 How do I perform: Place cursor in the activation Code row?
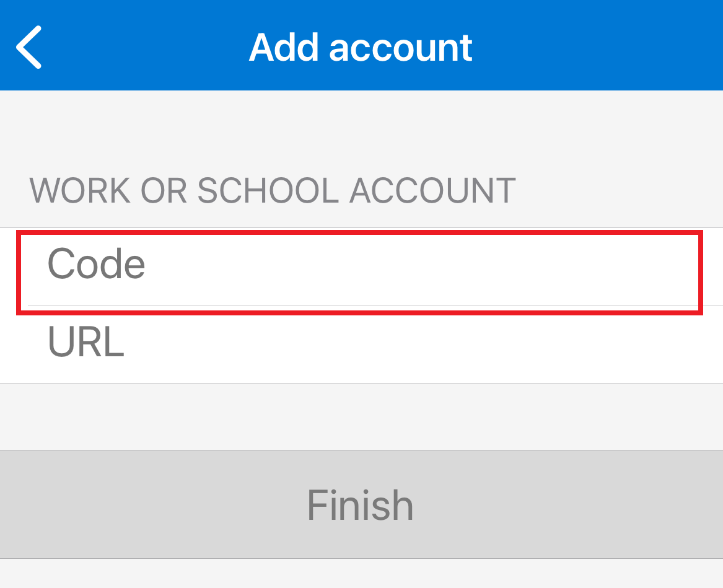[359, 266]
